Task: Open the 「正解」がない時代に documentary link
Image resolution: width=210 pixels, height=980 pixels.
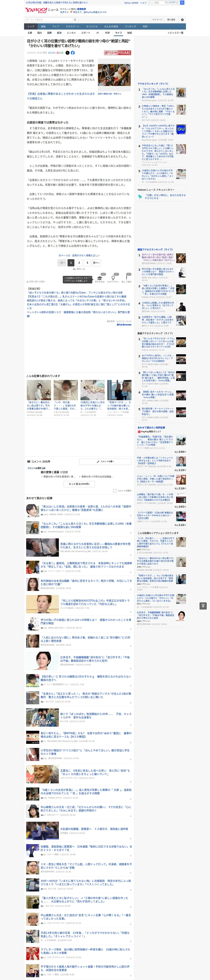Action: pyautogui.click(x=165, y=197)
